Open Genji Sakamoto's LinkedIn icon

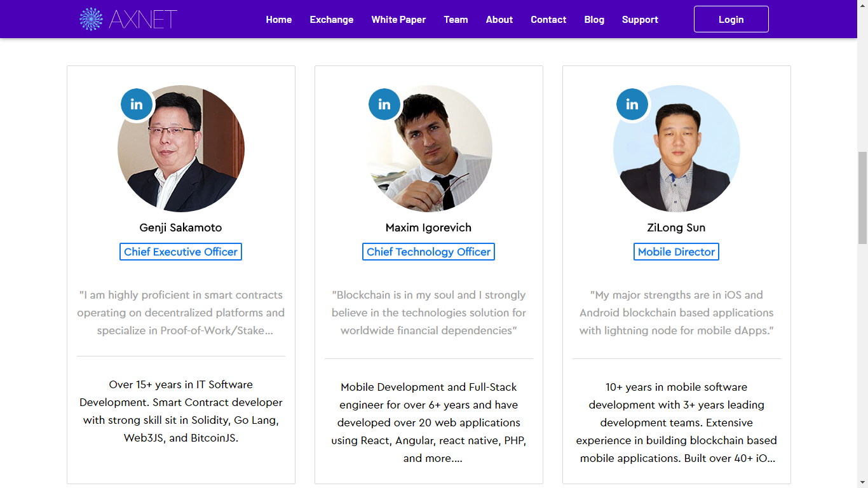137,104
